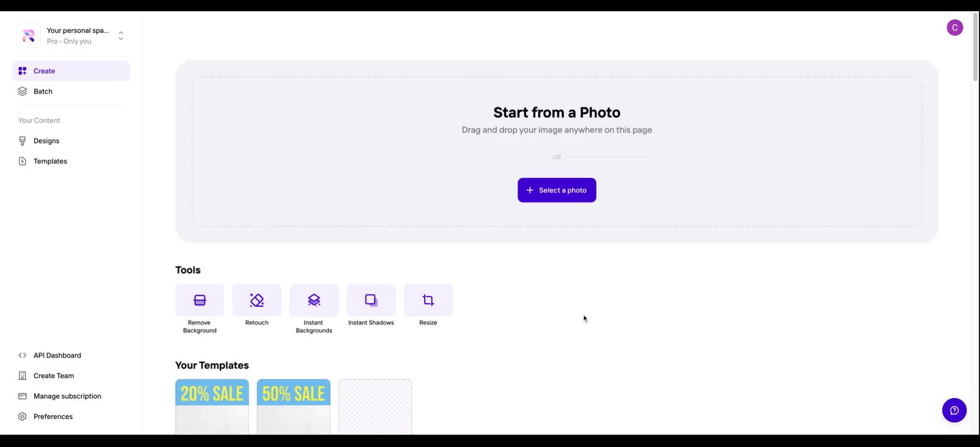Open the 20% SALE template thumbnail
980x447 pixels.
[212, 407]
